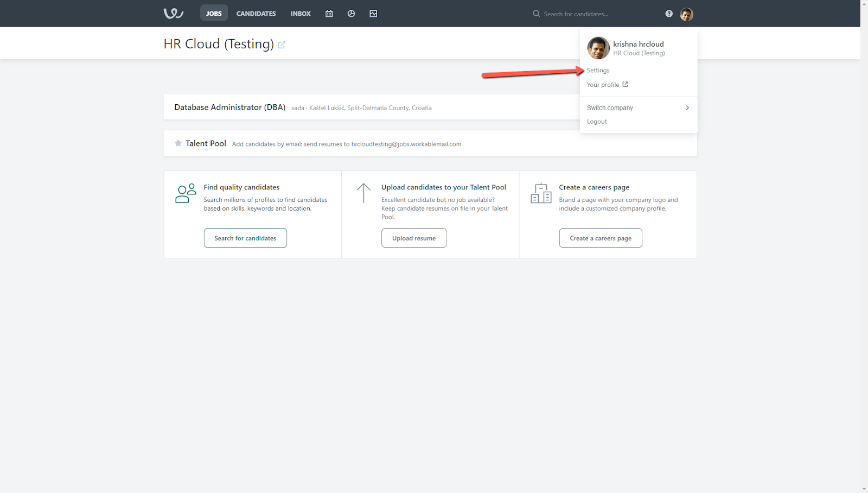
Task: Click the careers page building icon
Action: 541,193
